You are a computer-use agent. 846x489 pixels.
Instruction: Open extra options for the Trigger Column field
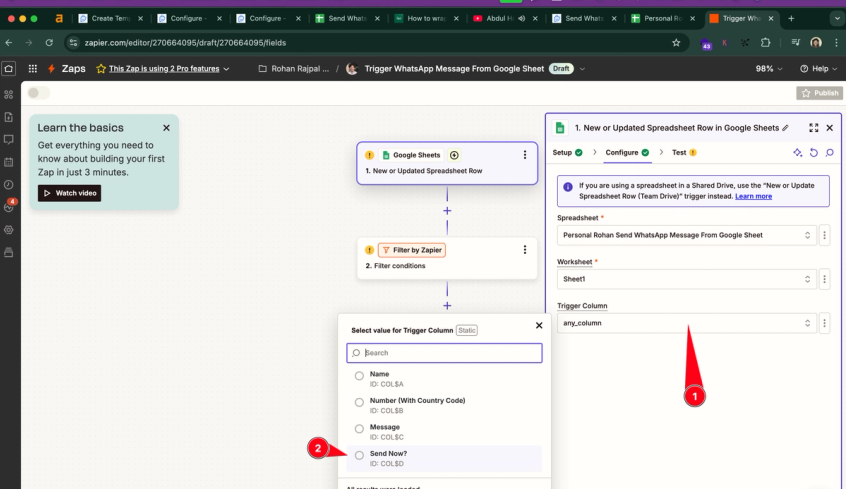coord(824,323)
